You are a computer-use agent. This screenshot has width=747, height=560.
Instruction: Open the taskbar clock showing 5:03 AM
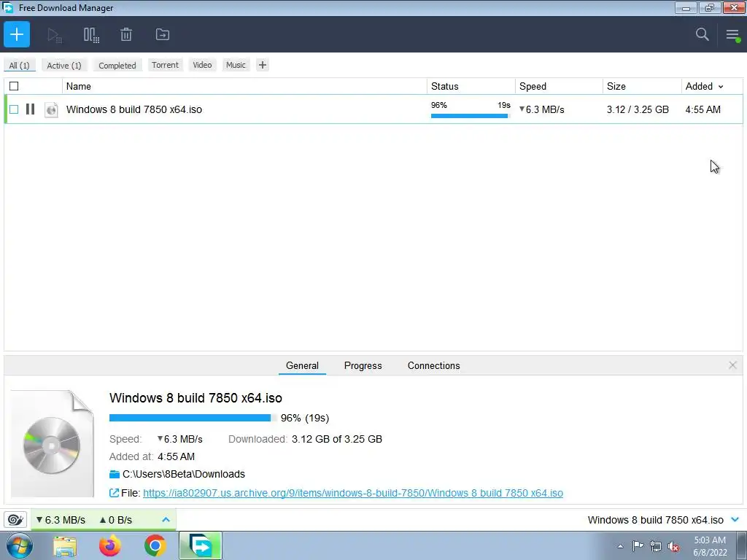coord(710,546)
